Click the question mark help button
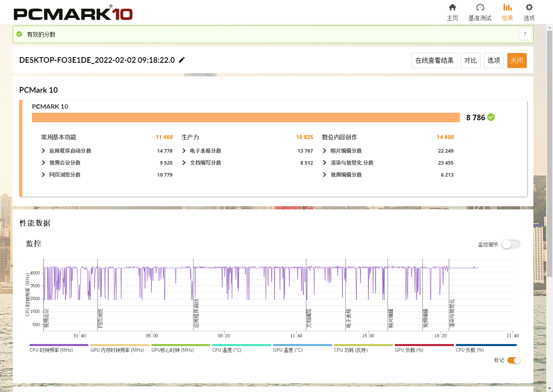Viewport: 553px width, 392px height. [525, 34]
